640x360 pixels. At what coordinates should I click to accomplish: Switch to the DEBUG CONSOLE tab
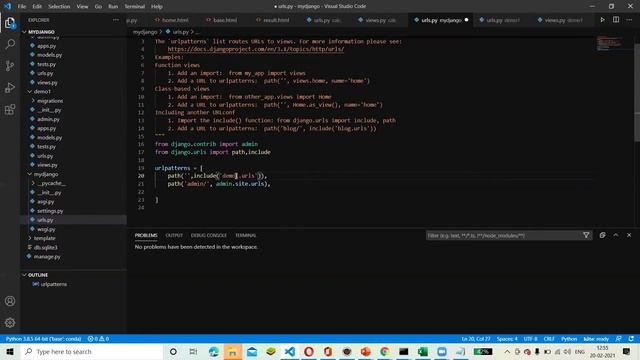(209, 236)
